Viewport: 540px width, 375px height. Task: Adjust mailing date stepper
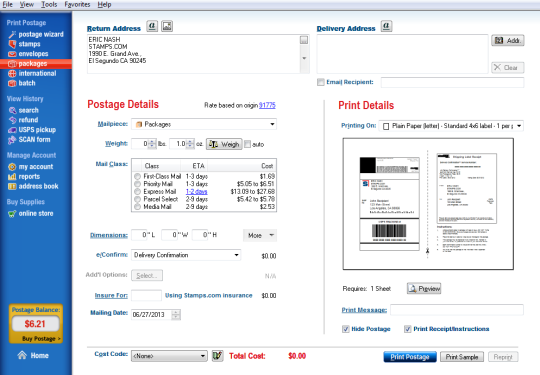coord(176,315)
